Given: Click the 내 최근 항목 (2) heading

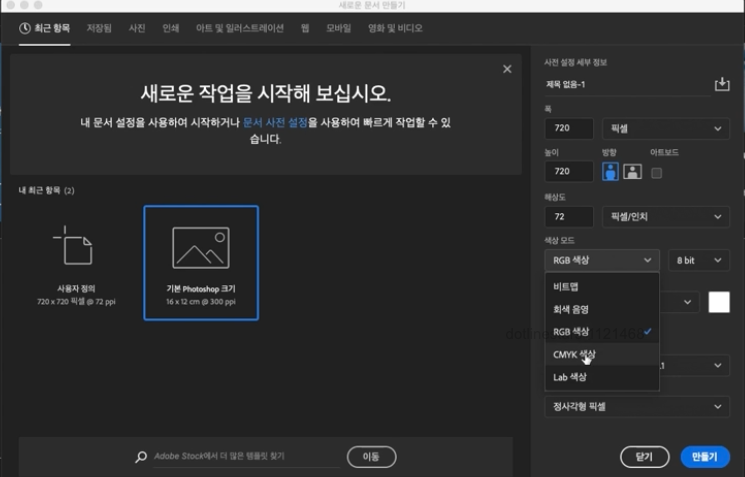Looking at the screenshot, I should (47, 191).
